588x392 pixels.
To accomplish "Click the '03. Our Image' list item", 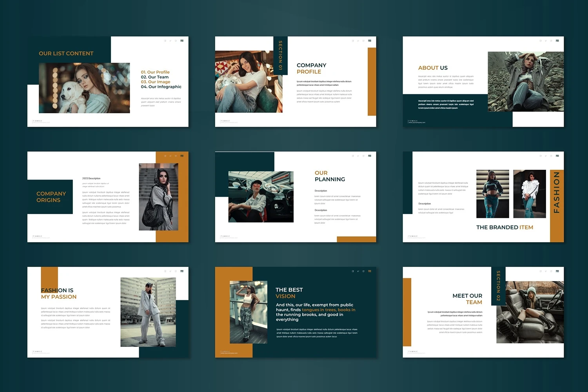I will click(x=156, y=82).
